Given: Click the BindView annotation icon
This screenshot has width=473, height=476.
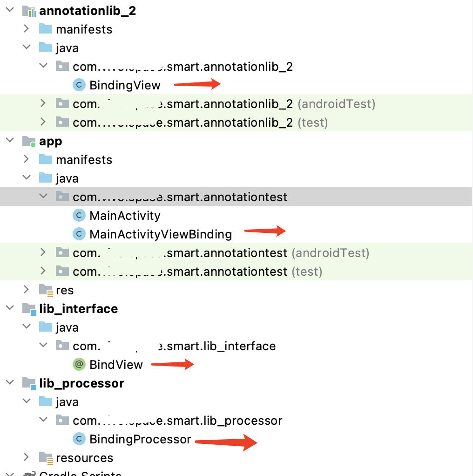Looking at the screenshot, I should [x=79, y=364].
